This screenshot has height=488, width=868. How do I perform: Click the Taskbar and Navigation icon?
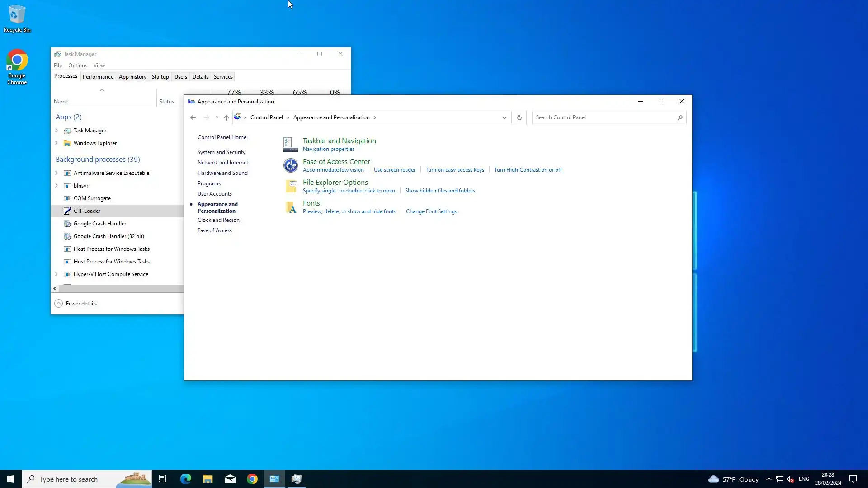[290, 145]
